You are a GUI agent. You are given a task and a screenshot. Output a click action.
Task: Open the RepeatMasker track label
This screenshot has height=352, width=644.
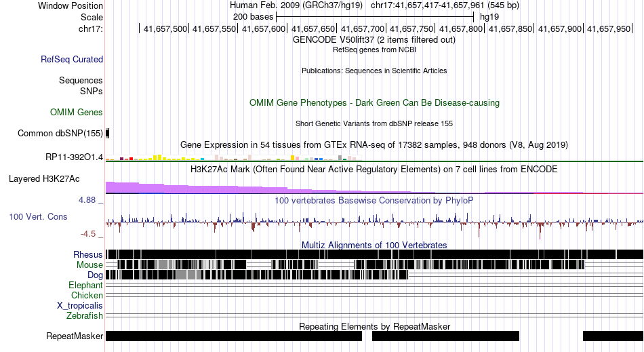click(x=75, y=336)
